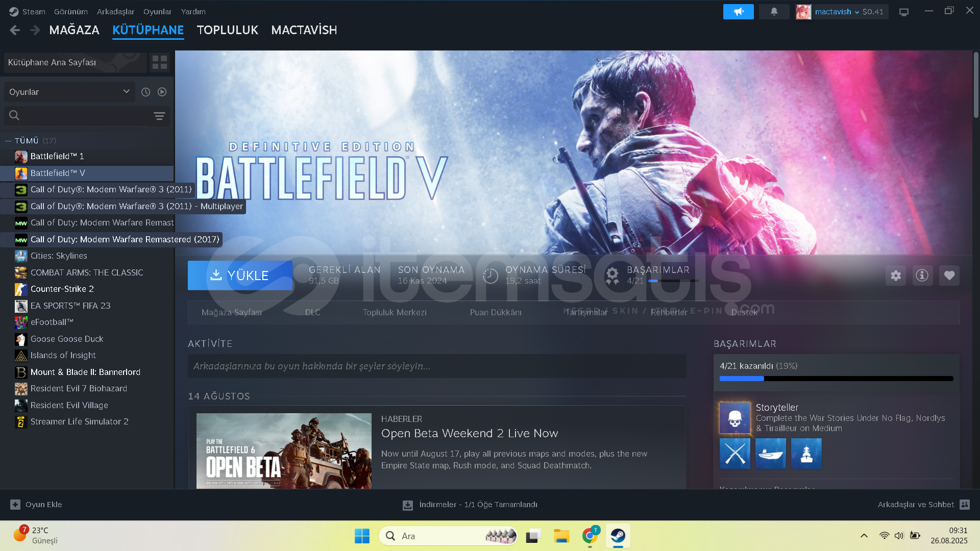Click the YÜKLE install button
Screen dimensions: 980x551
tap(240, 275)
